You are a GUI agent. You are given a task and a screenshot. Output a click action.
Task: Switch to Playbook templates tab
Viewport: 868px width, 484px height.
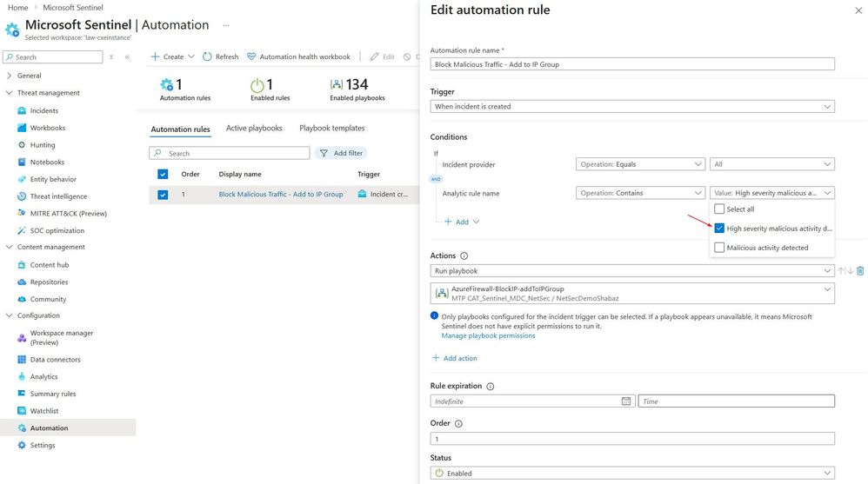332,129
